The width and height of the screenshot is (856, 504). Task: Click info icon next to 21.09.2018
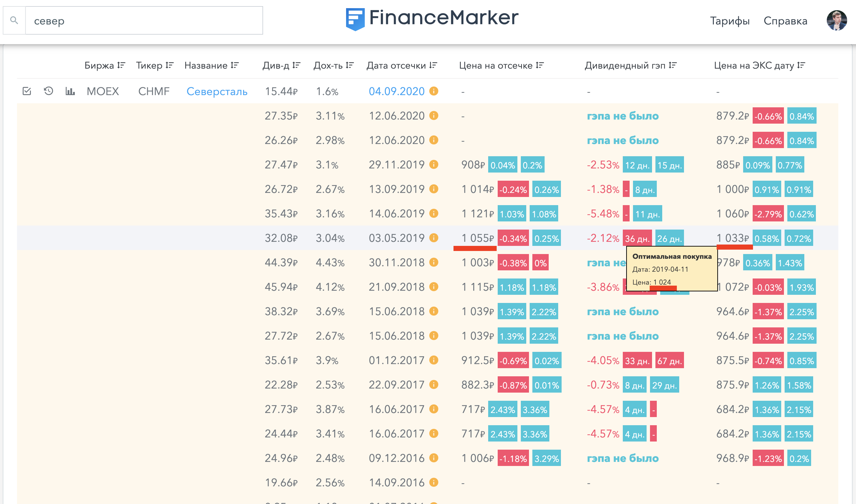coord(434,287)
